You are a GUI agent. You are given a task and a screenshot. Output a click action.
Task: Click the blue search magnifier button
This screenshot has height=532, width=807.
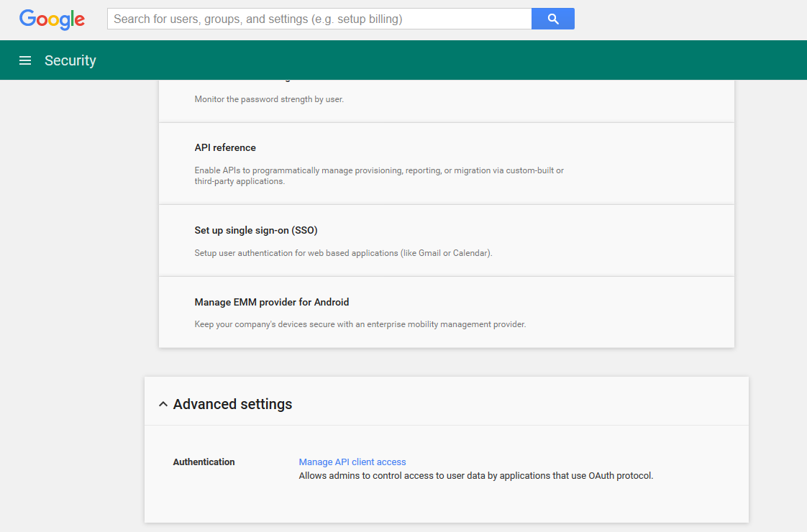pyautogui.click(x=552, y=19)
